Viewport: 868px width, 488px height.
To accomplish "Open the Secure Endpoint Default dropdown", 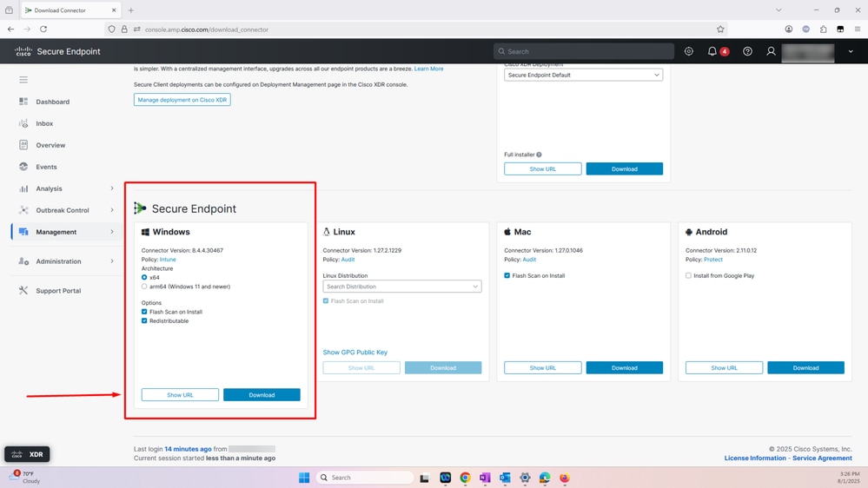I will pyautogui.click(x=583, y=75).
